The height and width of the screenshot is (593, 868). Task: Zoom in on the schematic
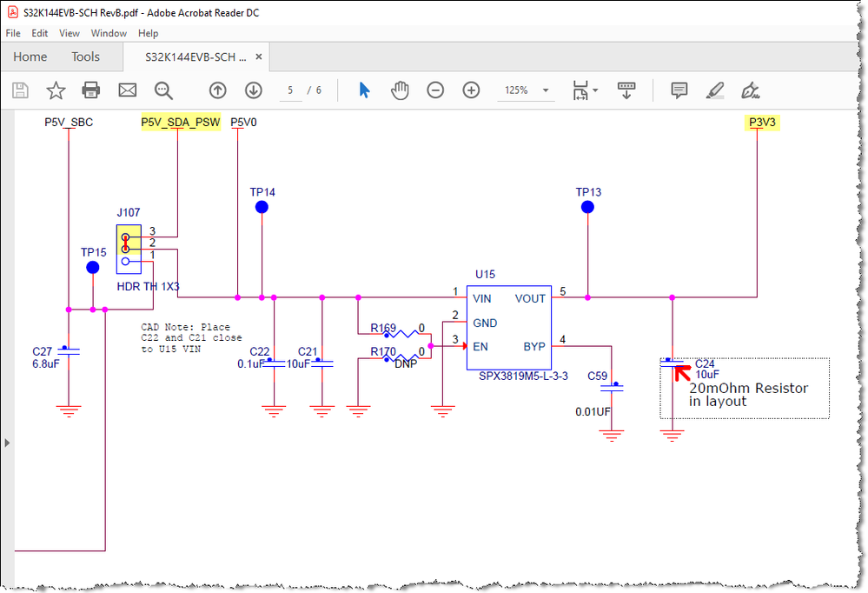pyautogui.click(x=469, y=90)
